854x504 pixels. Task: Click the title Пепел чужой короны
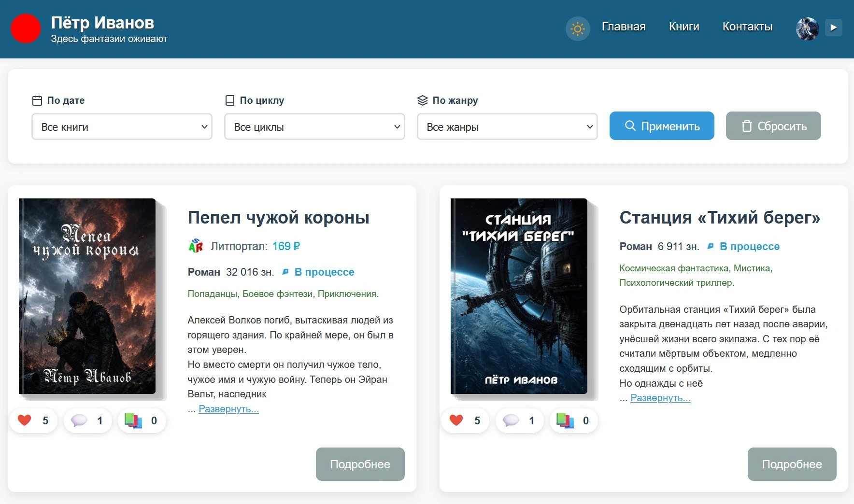coord(279,218)
